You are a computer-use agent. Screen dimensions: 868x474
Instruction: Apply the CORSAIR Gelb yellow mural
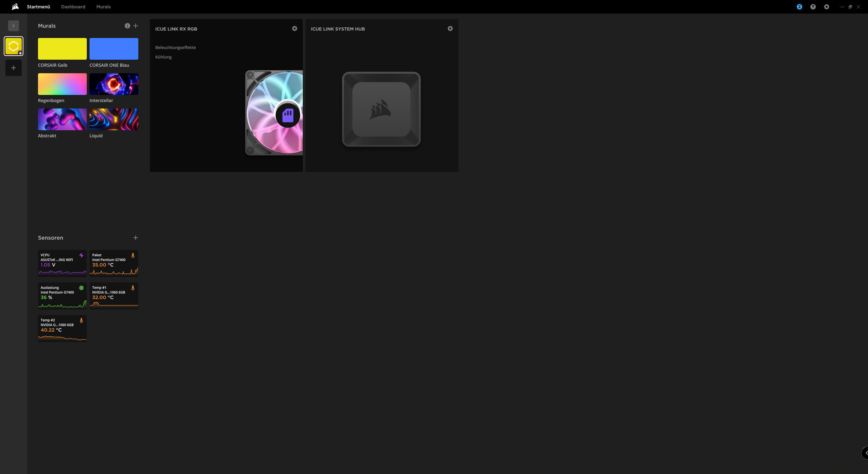pos(62,49)
